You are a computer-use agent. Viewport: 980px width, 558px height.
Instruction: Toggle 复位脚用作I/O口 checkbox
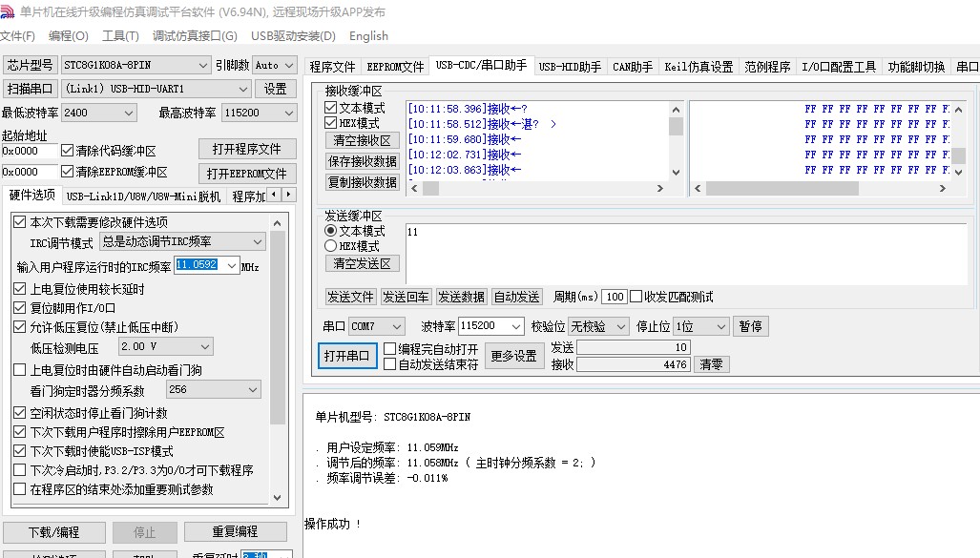(19, 307)
